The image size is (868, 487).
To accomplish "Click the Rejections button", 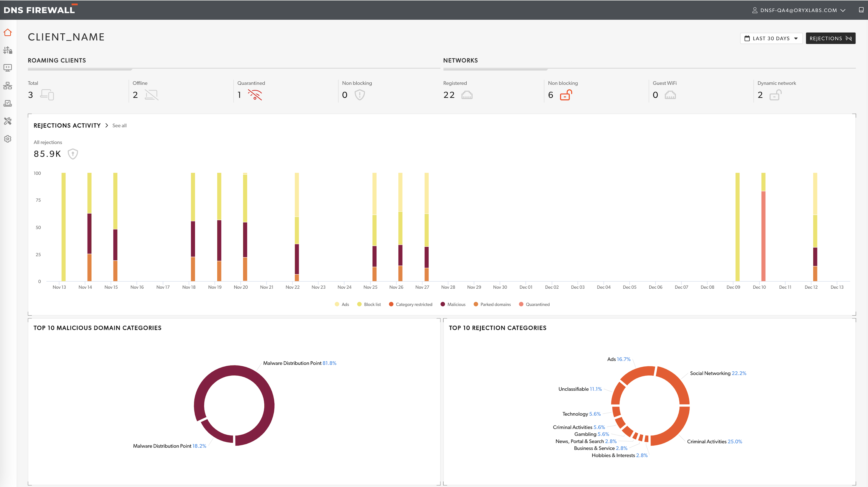I will click(x=830, y=38).
